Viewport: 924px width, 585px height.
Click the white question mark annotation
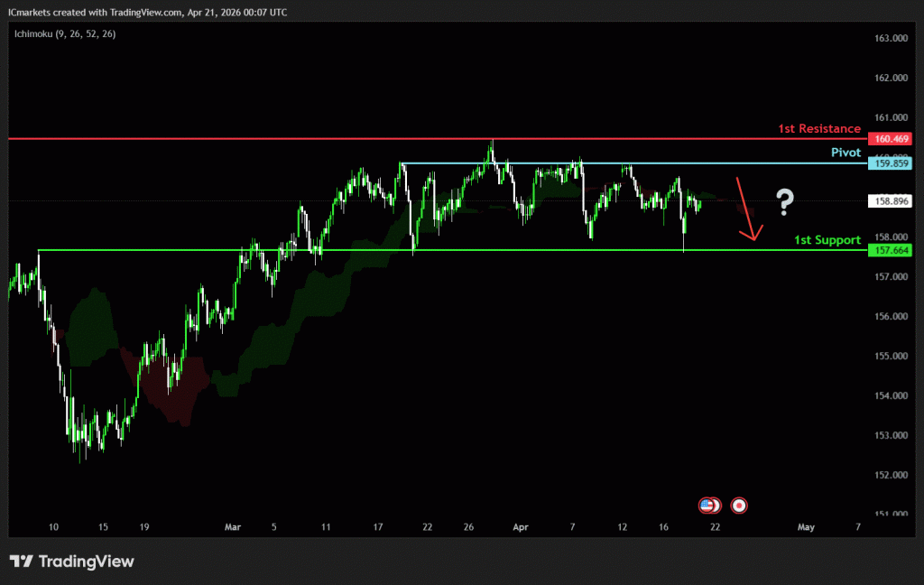pyautogui.click(x=784, y=200)
